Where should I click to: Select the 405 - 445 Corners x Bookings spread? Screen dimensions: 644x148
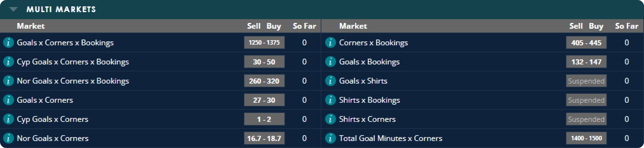(586, 43)
